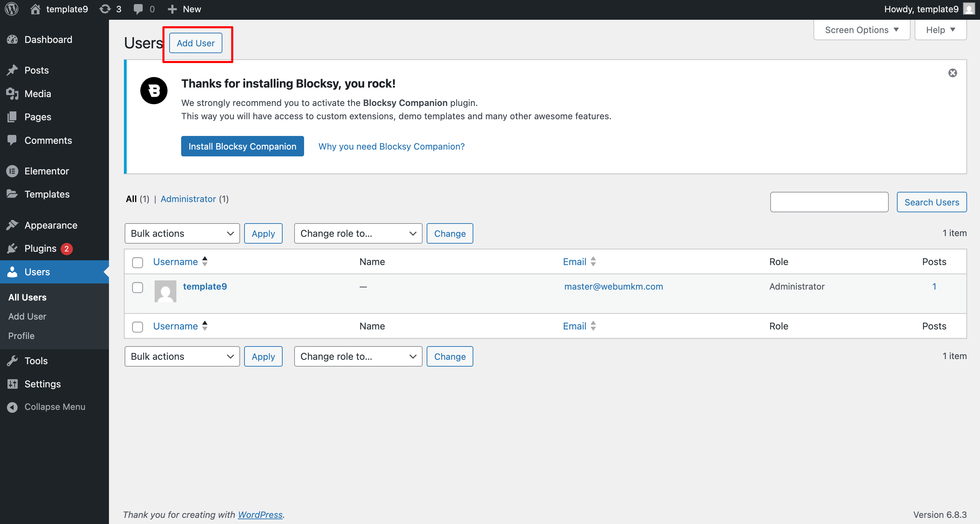Image resolution: width=980 pixels, height=524 pixels.
Task: Click the master@webumkm.com email link
Action: click(613, 286)
